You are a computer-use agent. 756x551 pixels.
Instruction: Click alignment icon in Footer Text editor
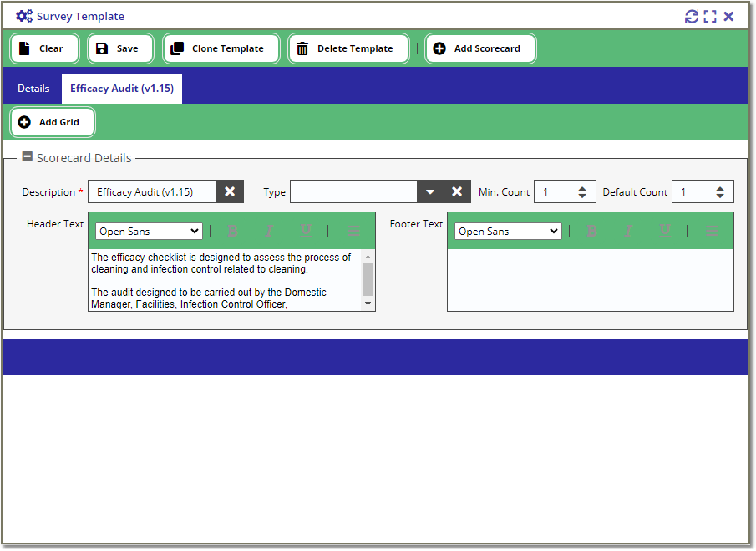click(x=712, y=232)
